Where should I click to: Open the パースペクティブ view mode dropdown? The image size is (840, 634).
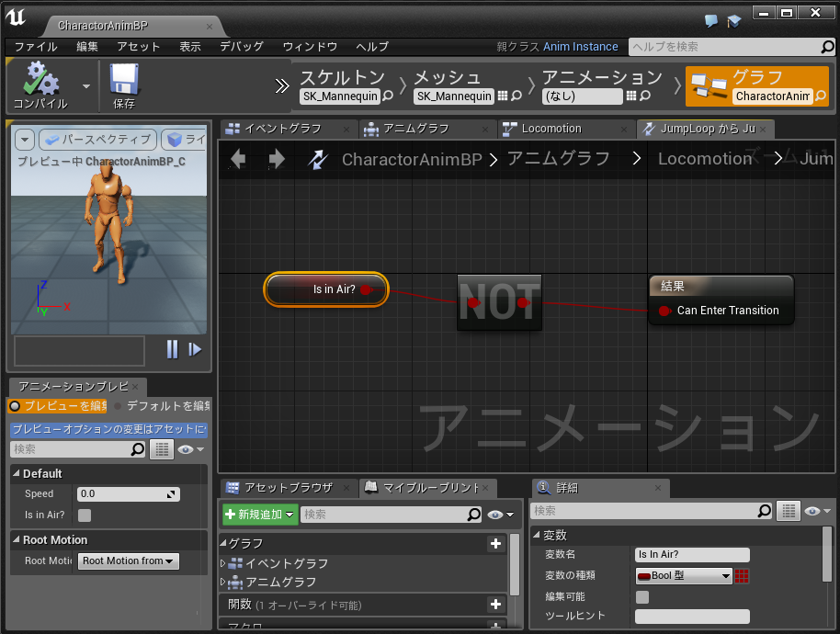[x=98, y=140]
